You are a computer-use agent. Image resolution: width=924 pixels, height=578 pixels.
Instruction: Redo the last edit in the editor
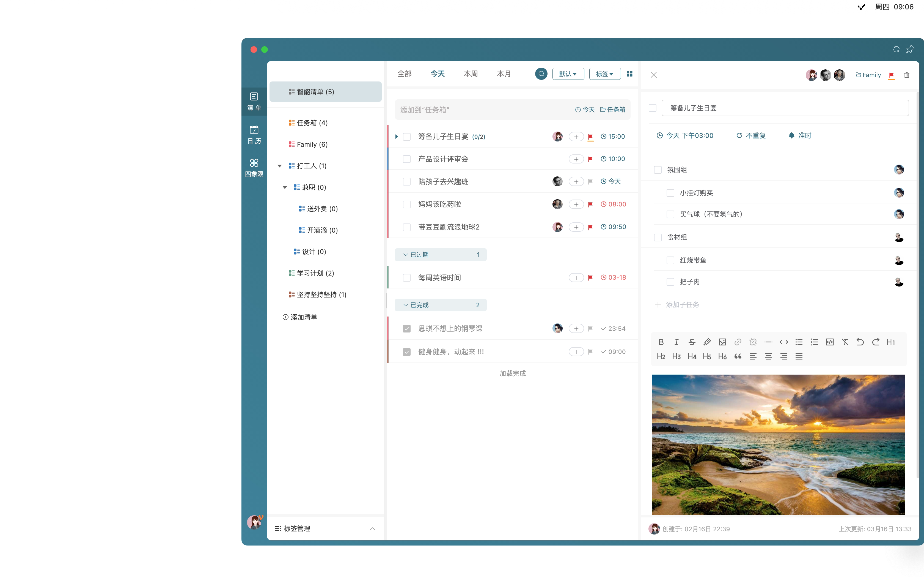876,342
